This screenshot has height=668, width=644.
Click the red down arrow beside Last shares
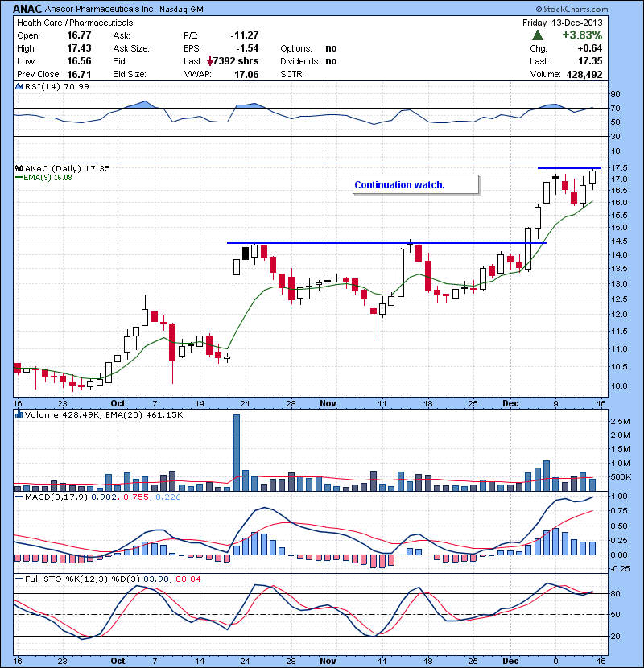click(x=210, y=61)
